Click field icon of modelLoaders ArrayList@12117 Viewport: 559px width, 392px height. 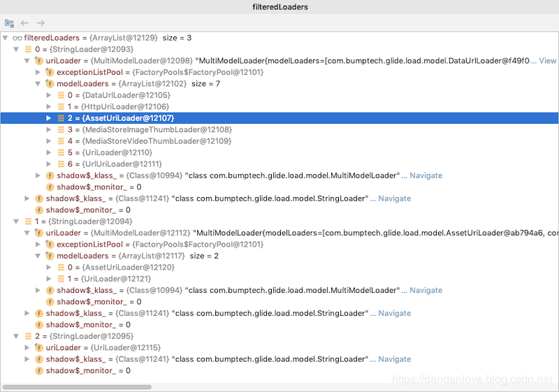click(50, 256)
